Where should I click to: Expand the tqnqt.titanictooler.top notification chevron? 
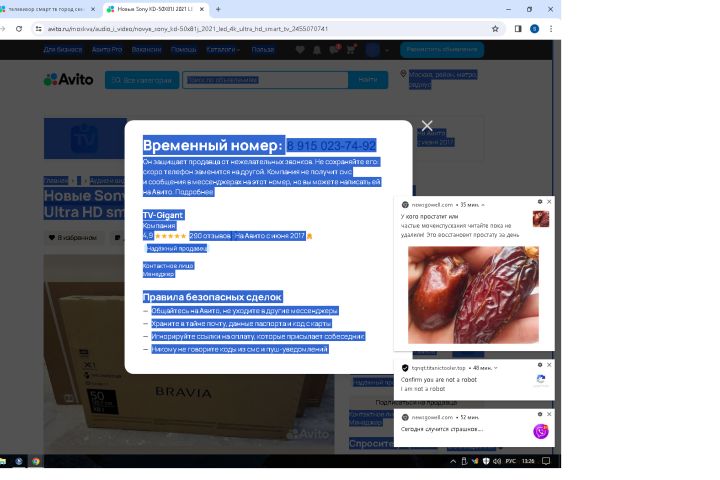(x=495, y=368)
